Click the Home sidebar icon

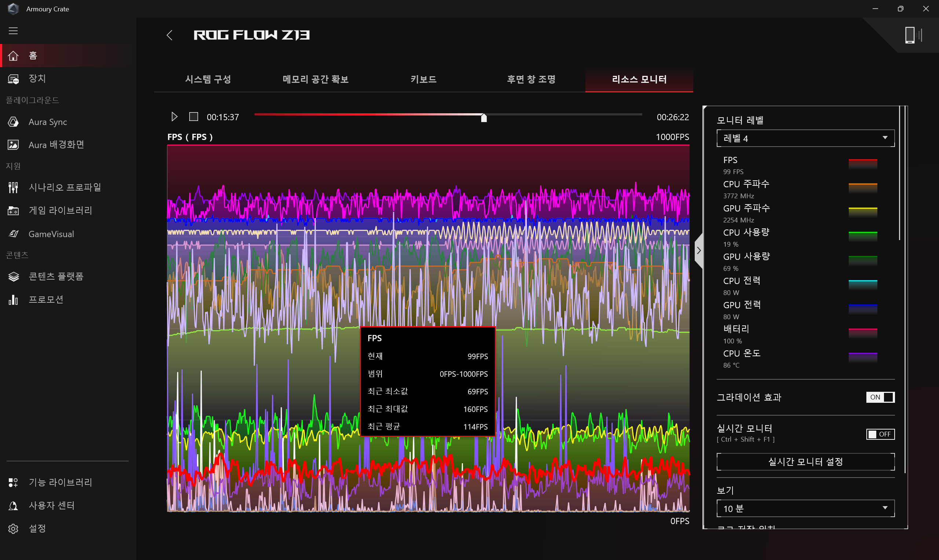13,56
